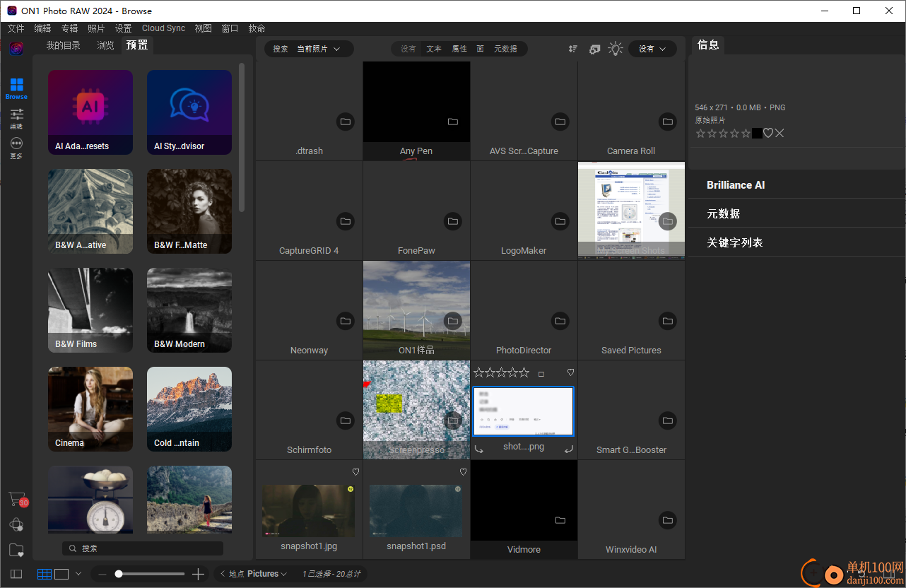
Task: Open the B&W Films preset category
Action: pyautogui.click(x=90, y=310)
